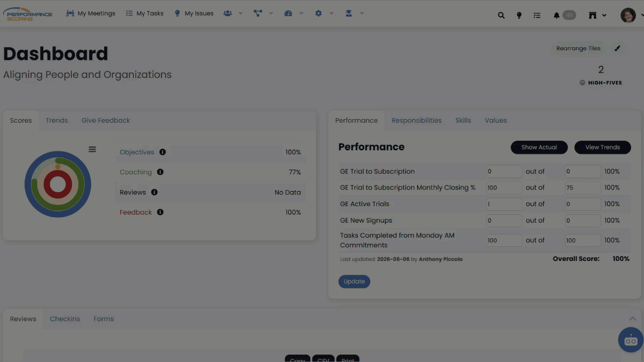Expand the people group dropdown arrow
644x362 pixels.
pyautogui.click(x=240, y=14)
